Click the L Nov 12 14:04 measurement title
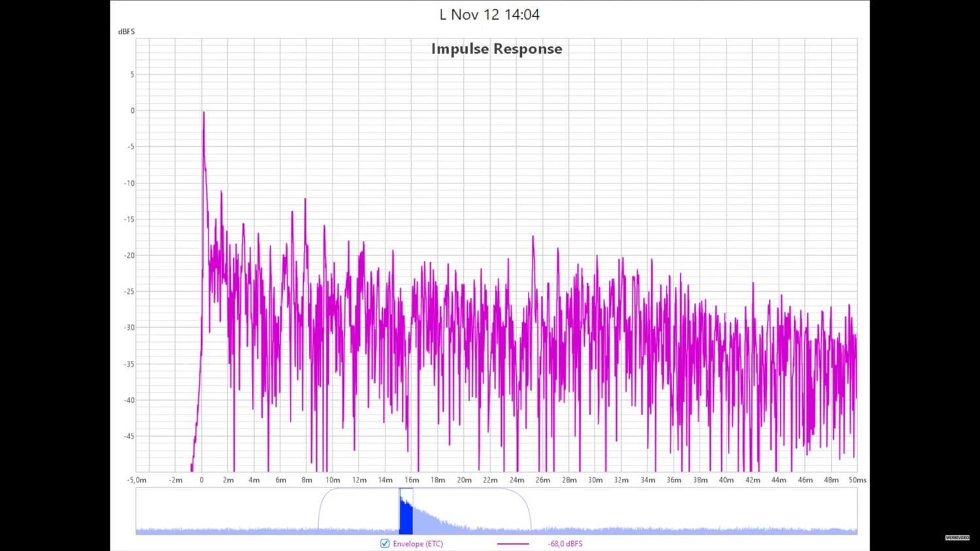The width and height of the screenshot is (980, 551). point(489,14)
